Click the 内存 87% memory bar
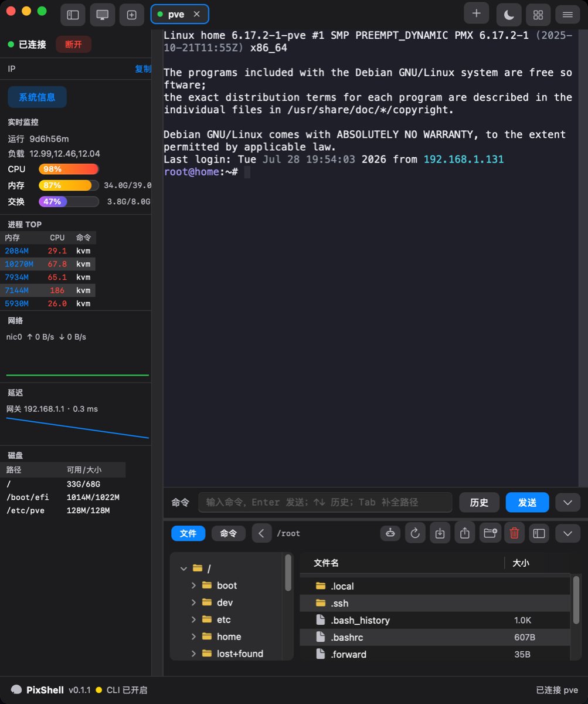This screenshot has width=588, height=704. tap(69, 185)
